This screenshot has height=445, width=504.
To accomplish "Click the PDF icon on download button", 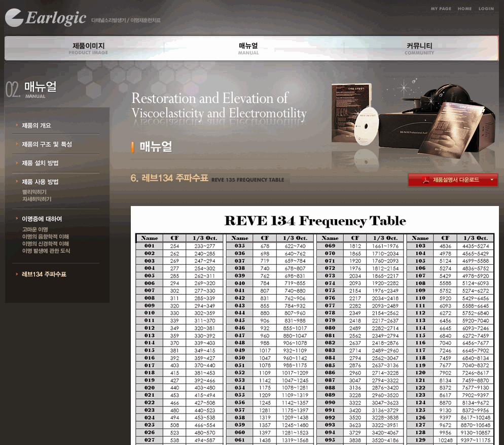I will (425, 180).
